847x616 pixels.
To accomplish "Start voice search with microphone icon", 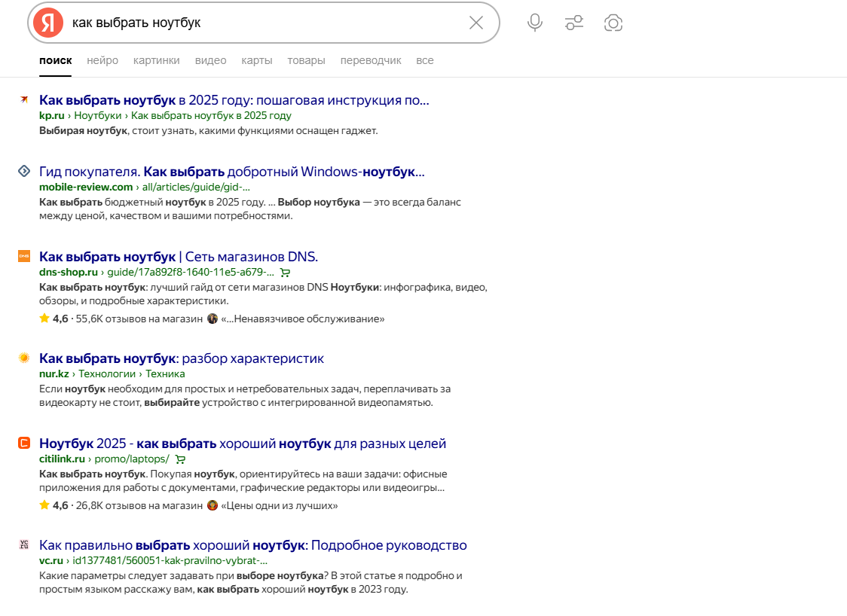I will (x=535, y=23).
